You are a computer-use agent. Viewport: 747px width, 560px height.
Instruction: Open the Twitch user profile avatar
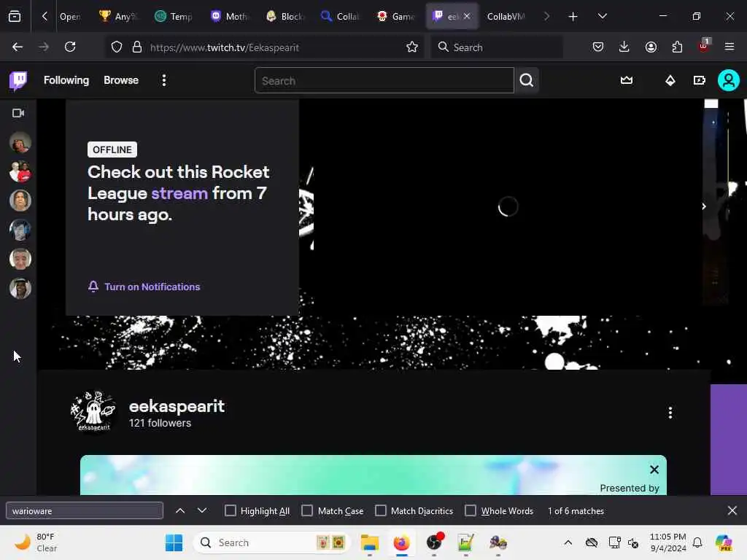(729, 80)
